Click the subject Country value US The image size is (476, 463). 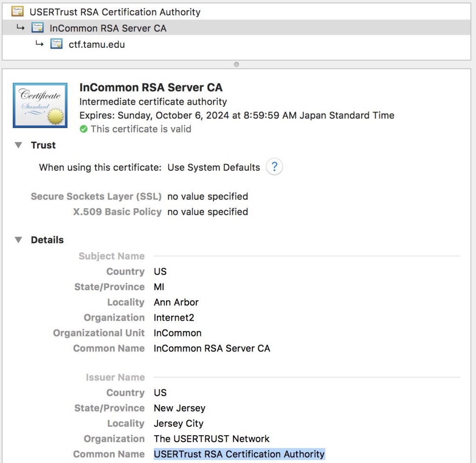[x=160, y=271]
